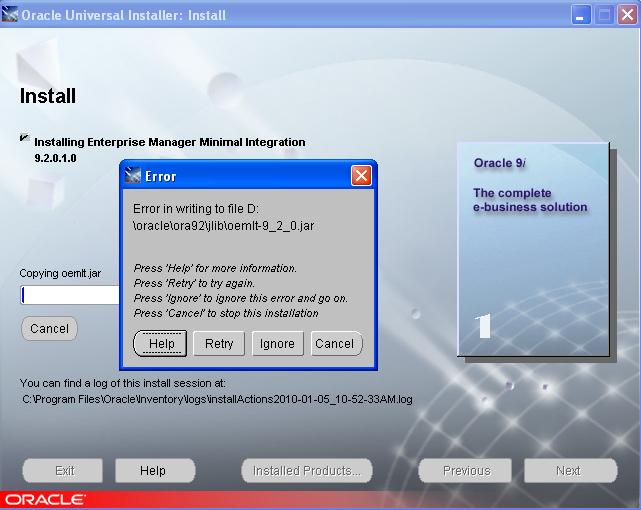Minimize the Oracle Universal Installer window

pos(582,15)
